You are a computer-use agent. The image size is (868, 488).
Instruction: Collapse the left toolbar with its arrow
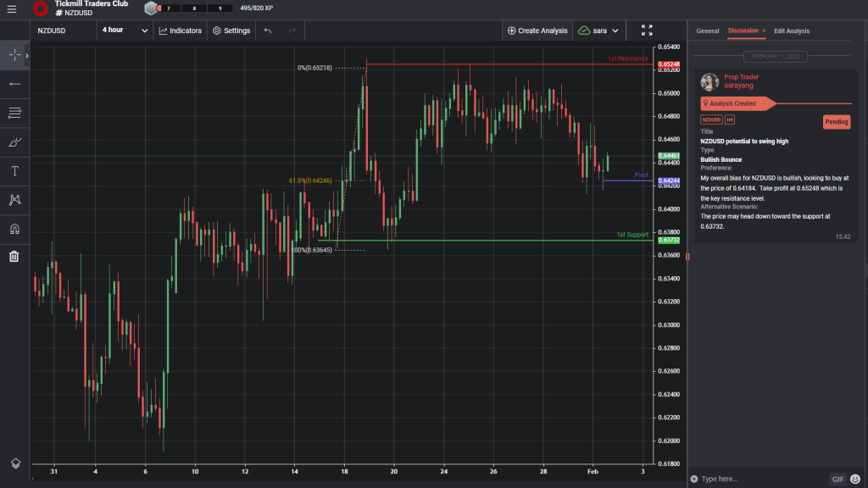pyautogui.click(x=28, y=54)
